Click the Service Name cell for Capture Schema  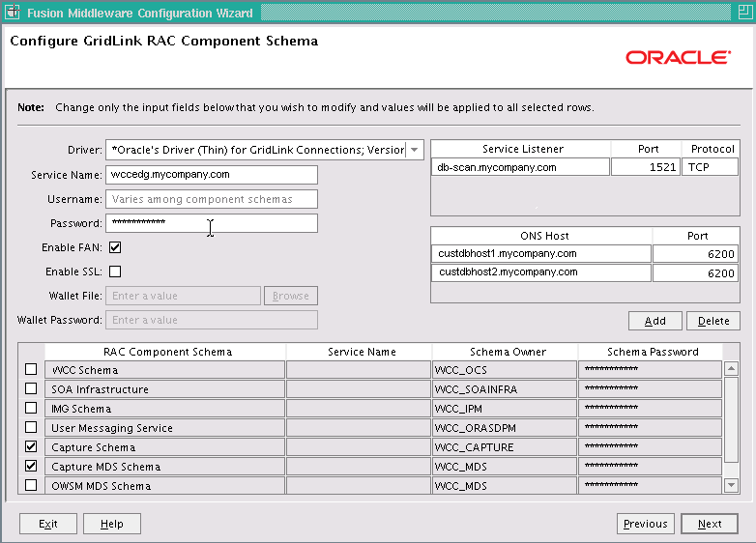359,447
